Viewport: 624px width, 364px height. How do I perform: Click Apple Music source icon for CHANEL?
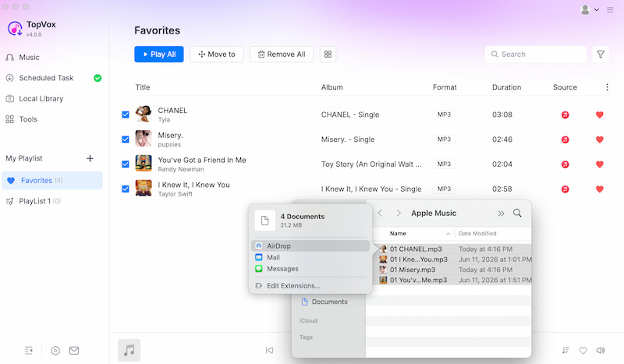pyautogui.click(x=565, y=115)
